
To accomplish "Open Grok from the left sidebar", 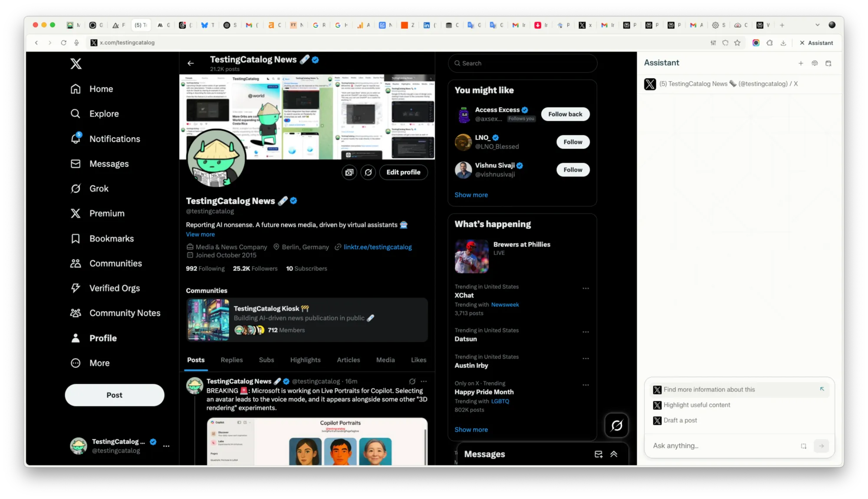I will pos(99,188).
